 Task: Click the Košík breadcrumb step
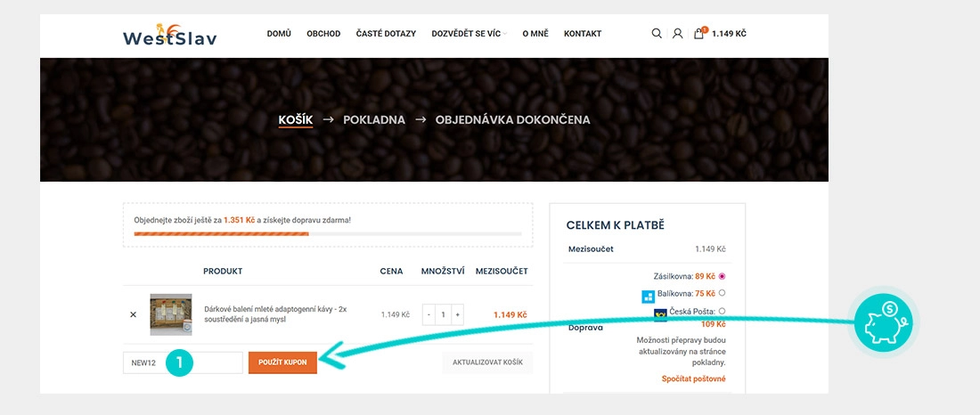coord(296,119)
